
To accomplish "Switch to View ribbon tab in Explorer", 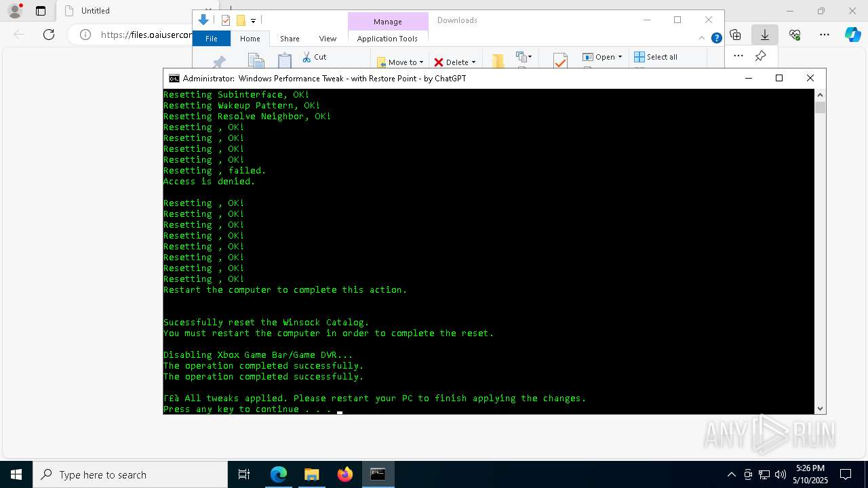I will click(x=328, y=39).
